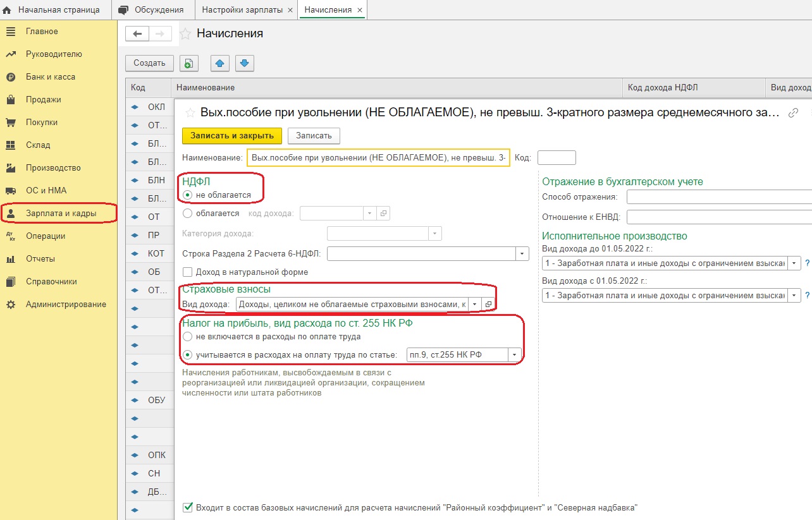Click the Код column header
This screenshot has width=812, height=520.
[x=149, y=87]
